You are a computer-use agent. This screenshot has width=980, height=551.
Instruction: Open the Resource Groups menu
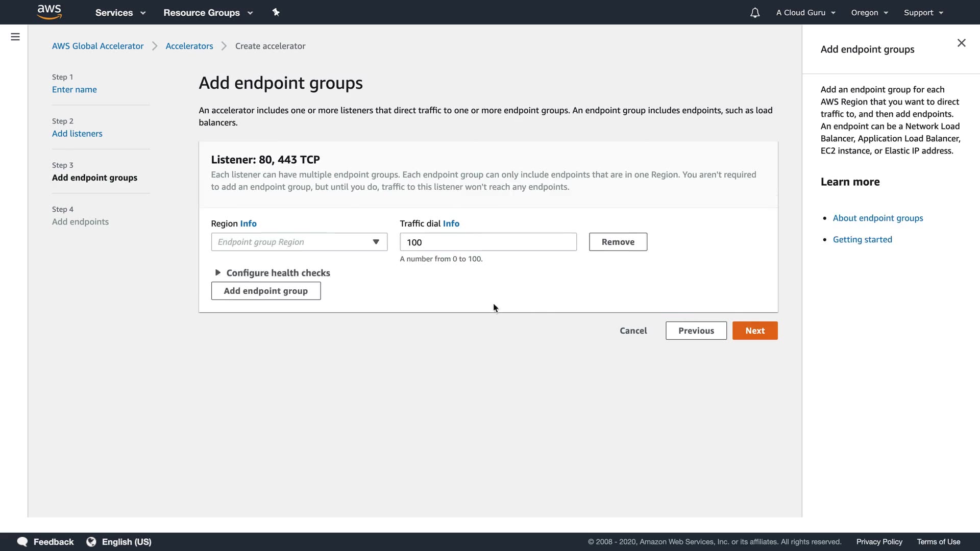[x=208, y=13]
